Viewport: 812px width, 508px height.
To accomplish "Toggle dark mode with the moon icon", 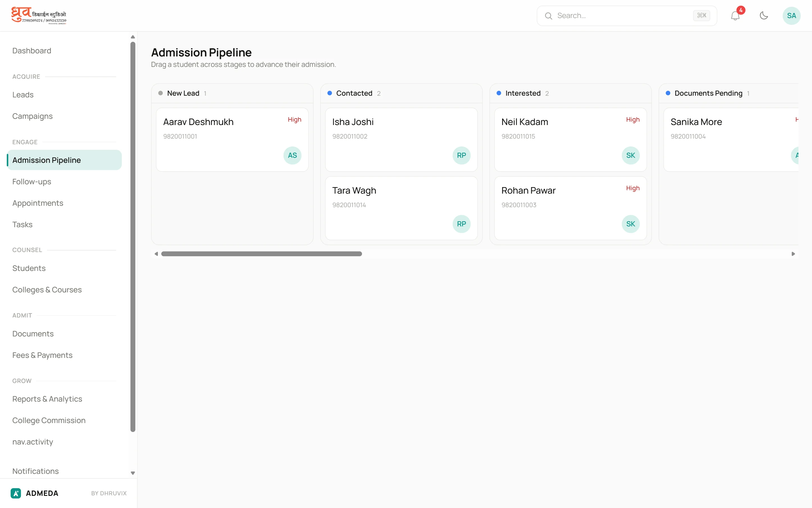I will pyautogui.click(x=764, y=16).
